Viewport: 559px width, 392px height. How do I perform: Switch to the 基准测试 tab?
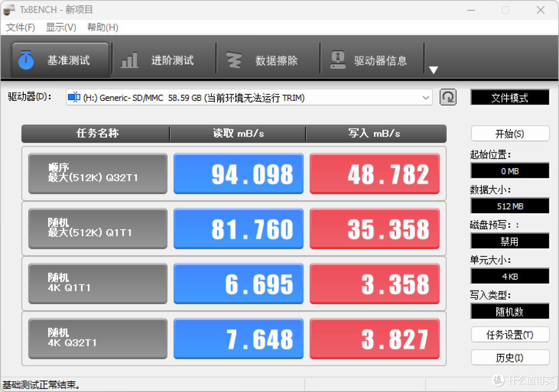coord(60,60)
